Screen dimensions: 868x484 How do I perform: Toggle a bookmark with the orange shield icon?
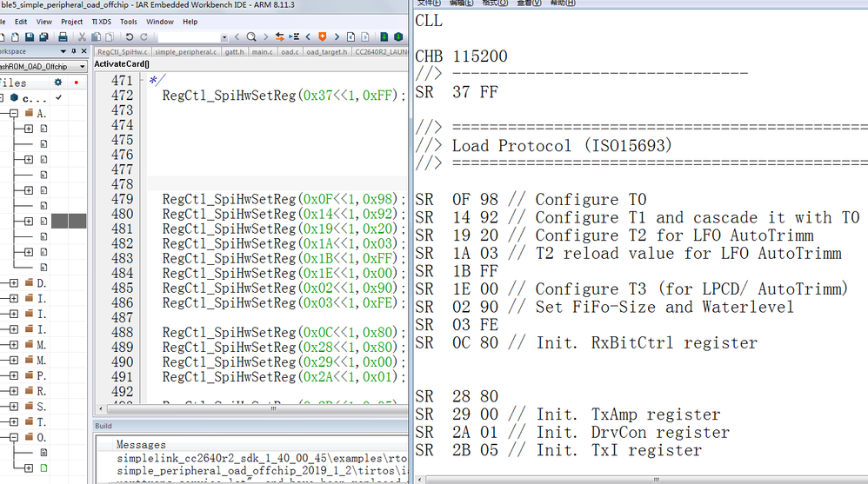(322, 37)
